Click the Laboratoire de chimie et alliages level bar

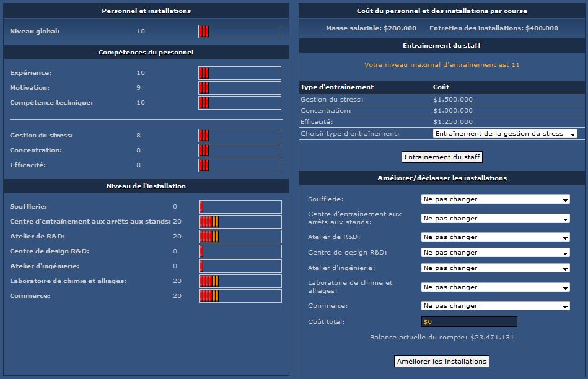[240, 281]
